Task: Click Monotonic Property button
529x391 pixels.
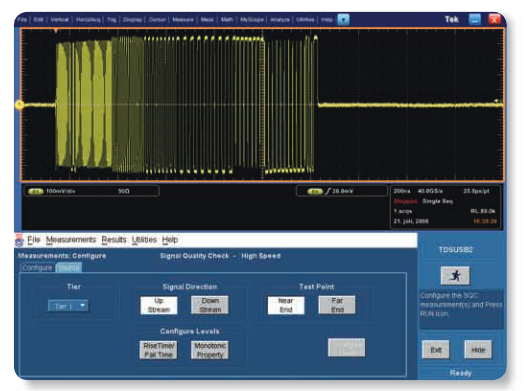Action: click(210, 350)
